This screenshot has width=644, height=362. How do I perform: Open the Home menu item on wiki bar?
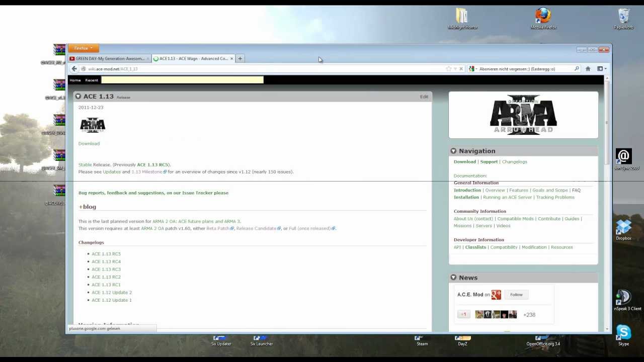pyautogui.click(x=75, y=80)
